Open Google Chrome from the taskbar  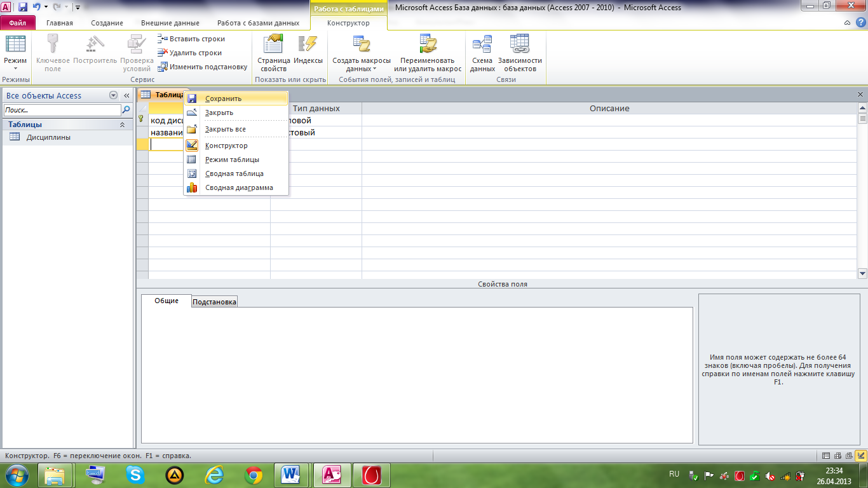254,475
